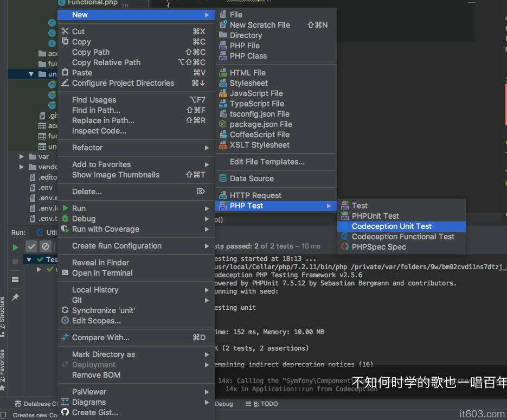Select Codeception Unit Test from submenu
Screen dimensions: 507x420
[392, 226]
